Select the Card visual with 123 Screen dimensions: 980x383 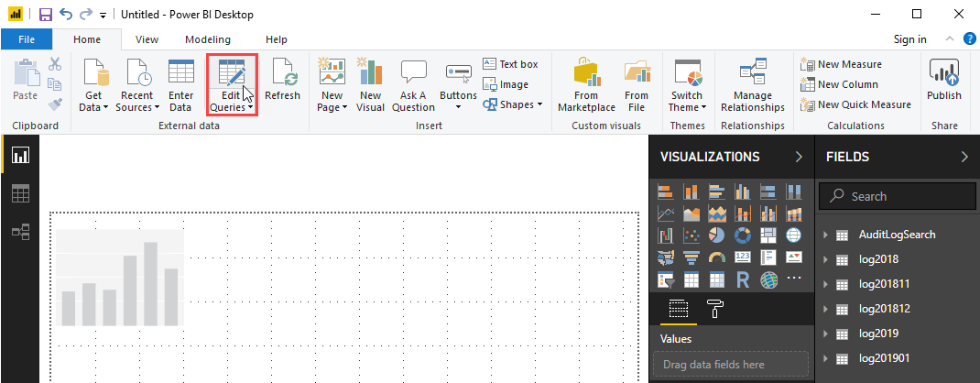[743, 257]
